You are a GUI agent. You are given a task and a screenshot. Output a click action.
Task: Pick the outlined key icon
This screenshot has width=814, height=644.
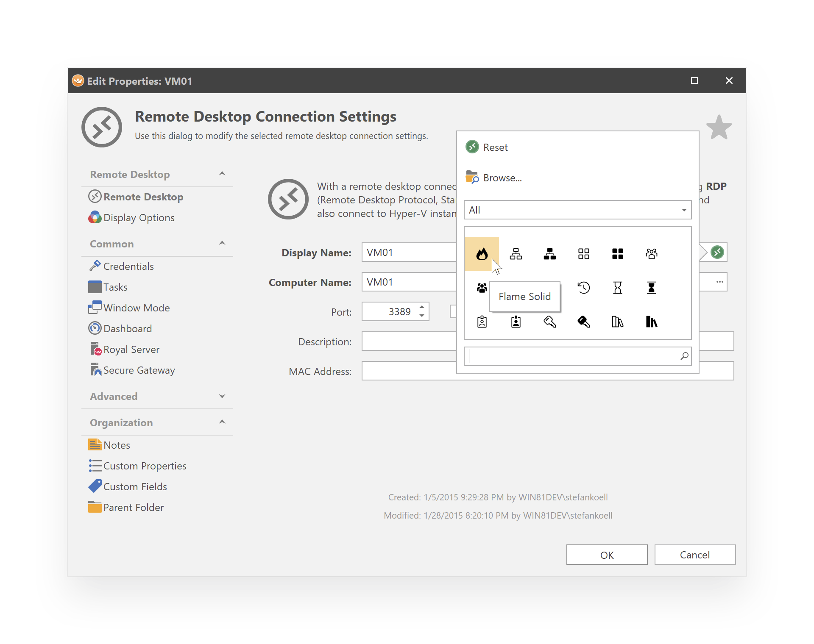pos(549,322)
